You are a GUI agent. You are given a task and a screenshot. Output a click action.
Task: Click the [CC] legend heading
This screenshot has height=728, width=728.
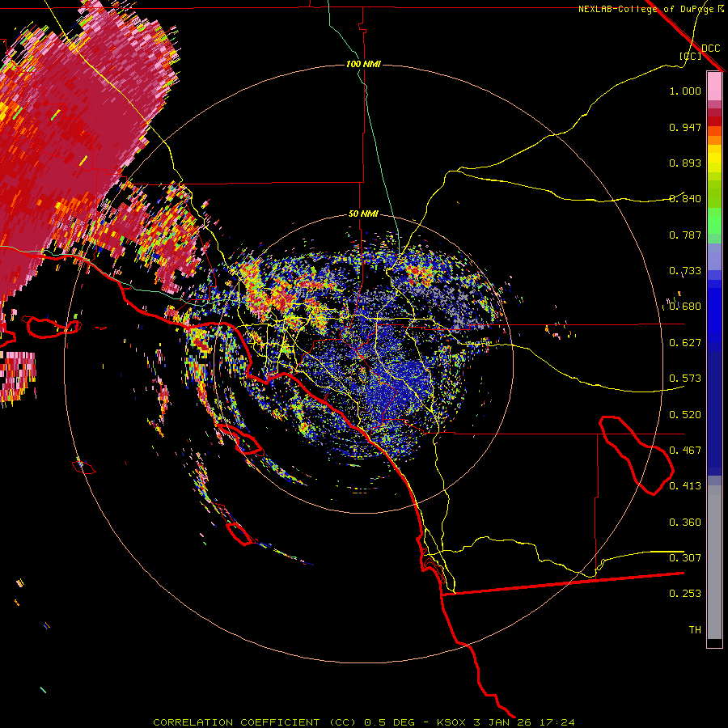[x=691, y=56]
